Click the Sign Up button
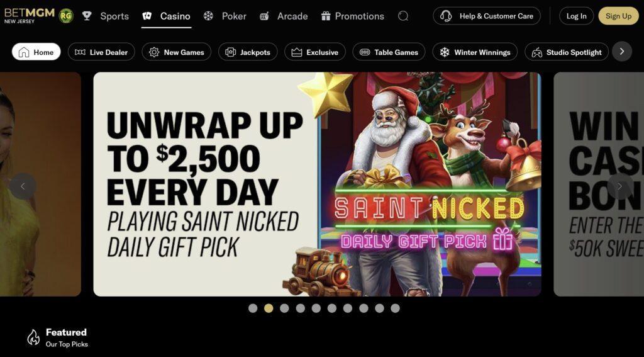 (x=619, y=16)
